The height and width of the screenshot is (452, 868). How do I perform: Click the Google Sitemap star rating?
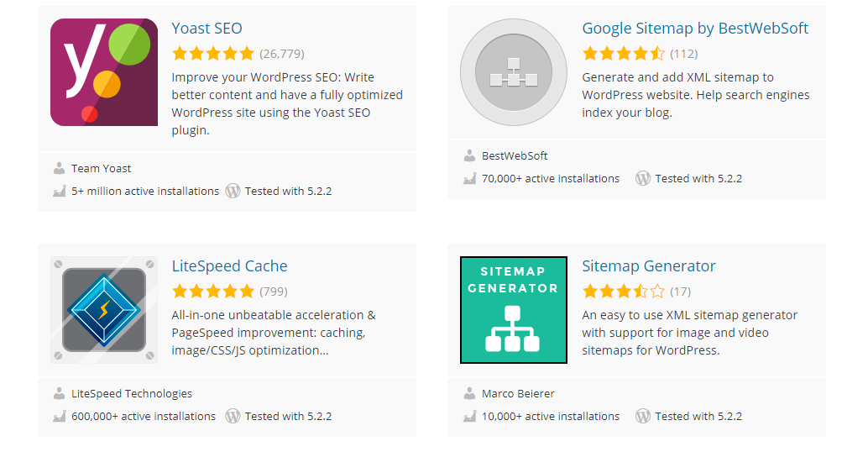click(623, 54)
